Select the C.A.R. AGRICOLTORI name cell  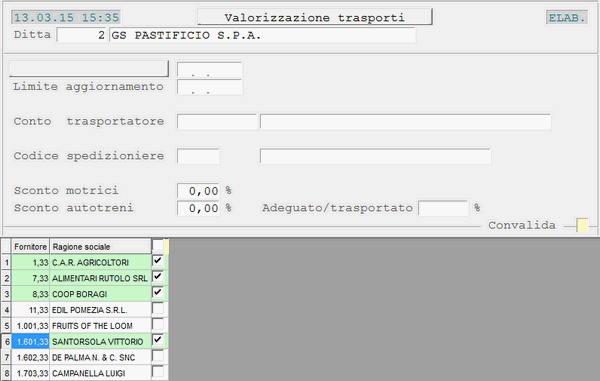[x=100, y=262]
